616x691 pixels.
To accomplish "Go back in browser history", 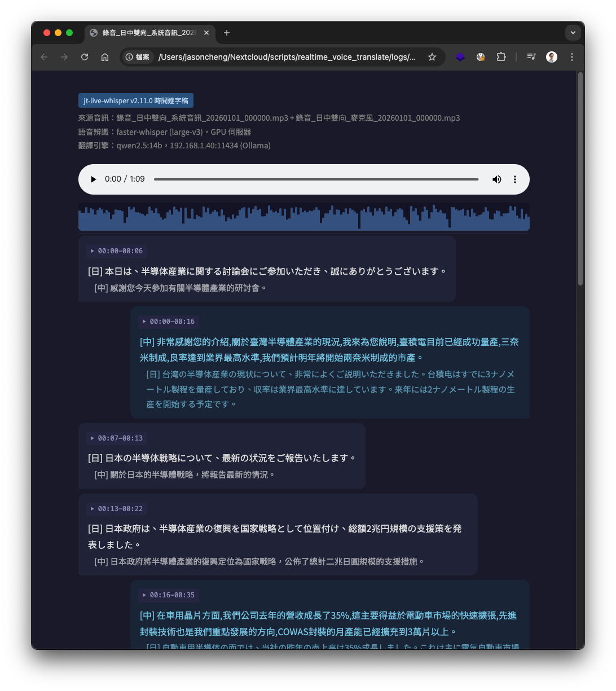I will 44,57.
